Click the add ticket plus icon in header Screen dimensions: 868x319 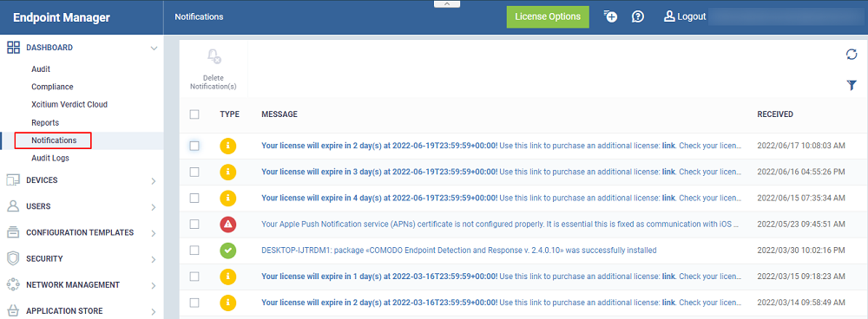coord(610,16)
